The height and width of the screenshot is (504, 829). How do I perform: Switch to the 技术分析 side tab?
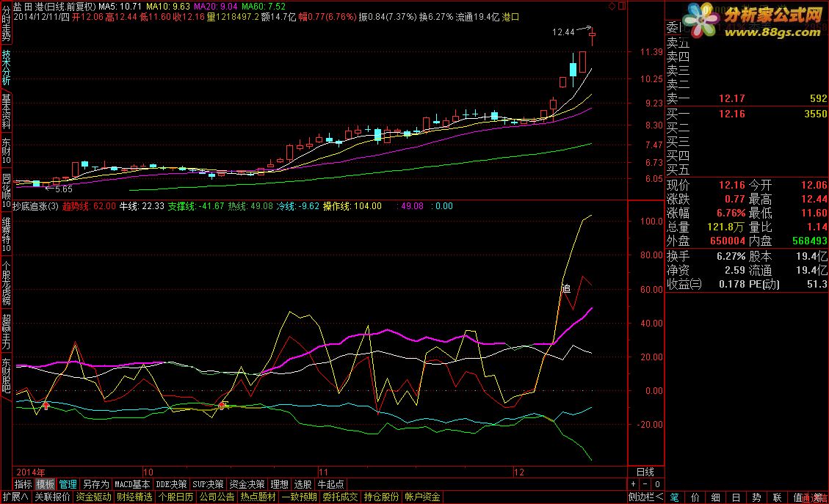[6, 67]
